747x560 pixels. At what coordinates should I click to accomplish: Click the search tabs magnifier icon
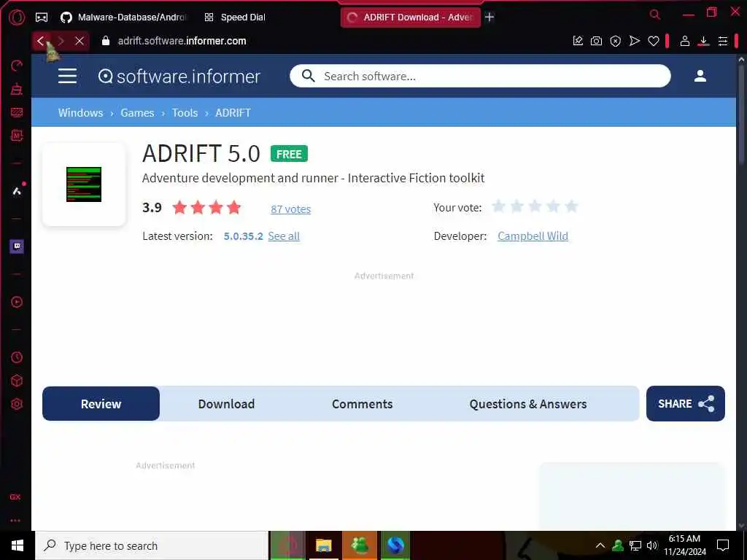click(x=655, y=15)
